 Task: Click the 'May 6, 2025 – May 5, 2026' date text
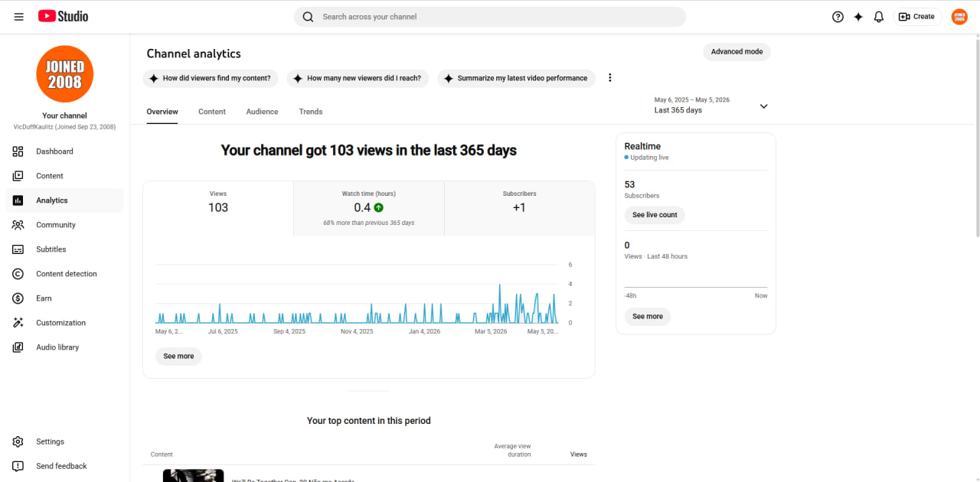(x=691, y=100)
